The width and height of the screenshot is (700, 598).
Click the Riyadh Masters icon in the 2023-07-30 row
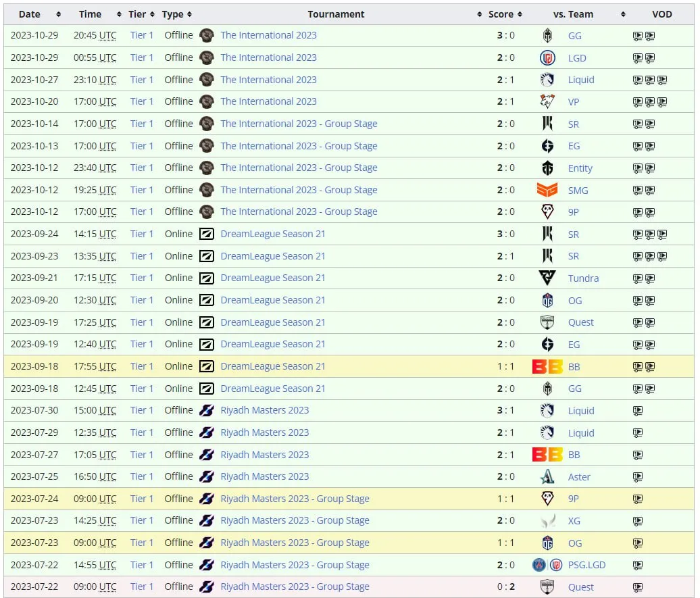point(206,410)
